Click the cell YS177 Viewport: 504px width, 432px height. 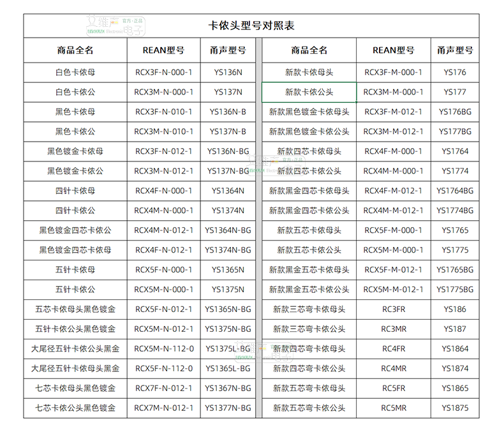[x=455, y=93]
